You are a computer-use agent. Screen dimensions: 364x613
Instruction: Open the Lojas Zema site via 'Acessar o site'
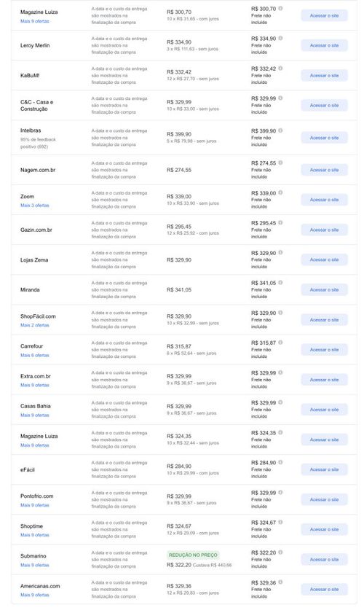324,259
